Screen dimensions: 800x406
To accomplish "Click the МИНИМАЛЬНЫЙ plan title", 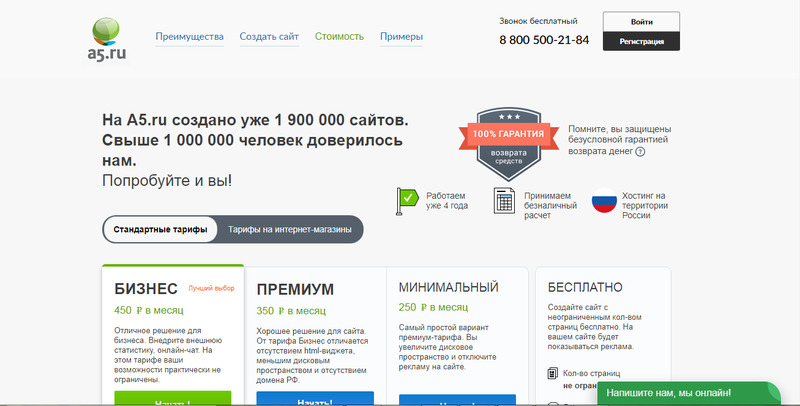I will click(x=448, y=287).
